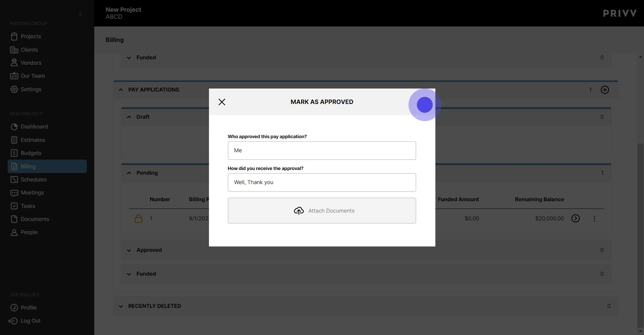This screenshot has width=644, height=335.
Task: Click the $0.00 funded amount value
Action: [x=472, y=218]
